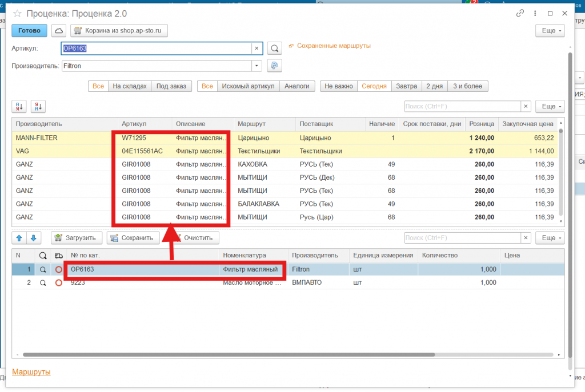This screenshot has height=392, width=585.
Task: Click the 'Поставщик' column header
Action: [316, 124]
